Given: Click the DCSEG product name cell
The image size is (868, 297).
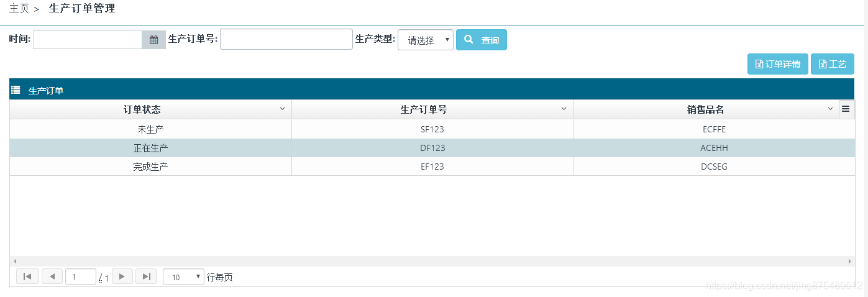Looking at the screenshot, I should pyautogui.click(x=714, y=167).
